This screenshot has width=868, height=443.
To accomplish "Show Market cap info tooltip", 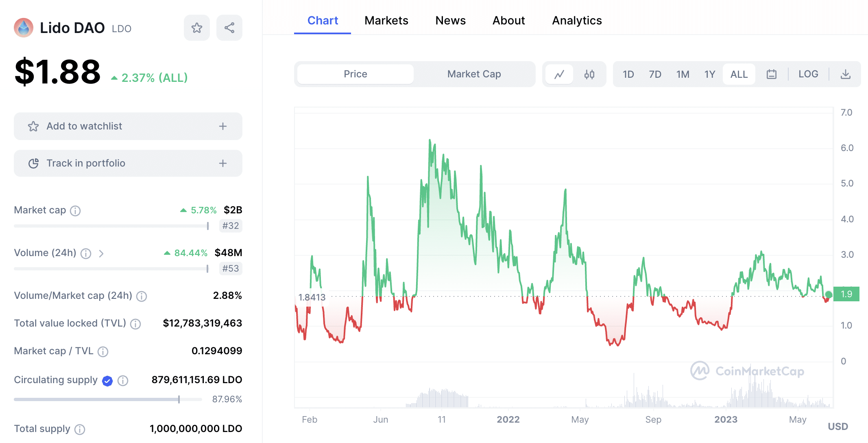I will 75,211.
